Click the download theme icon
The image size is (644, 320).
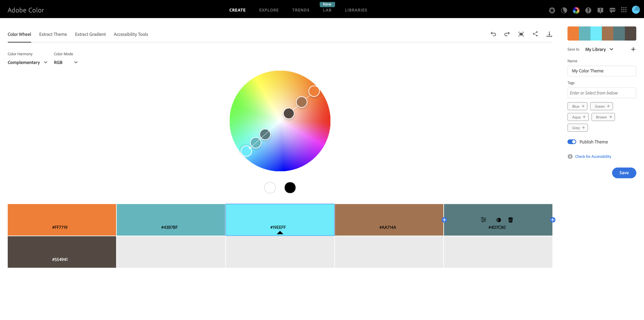(549, 34)
